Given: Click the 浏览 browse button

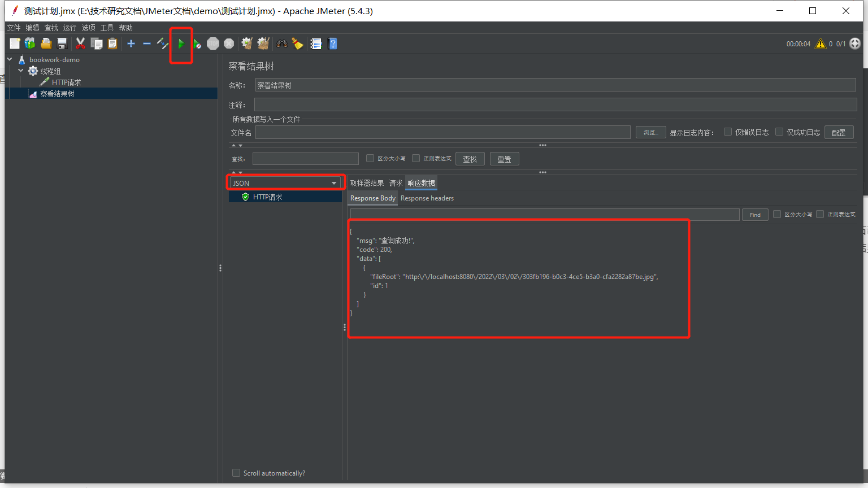Looking at the screenshot, I should coord(650,132).
